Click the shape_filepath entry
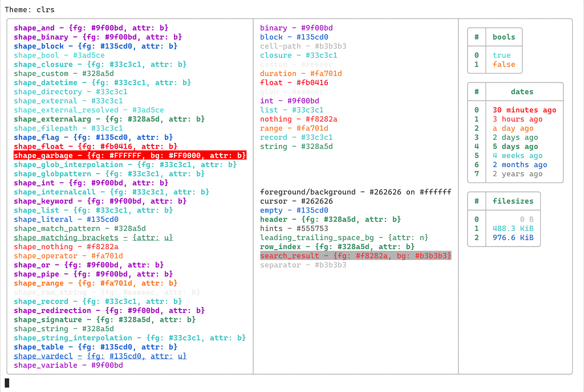584x392 pixels. [68, 128]
